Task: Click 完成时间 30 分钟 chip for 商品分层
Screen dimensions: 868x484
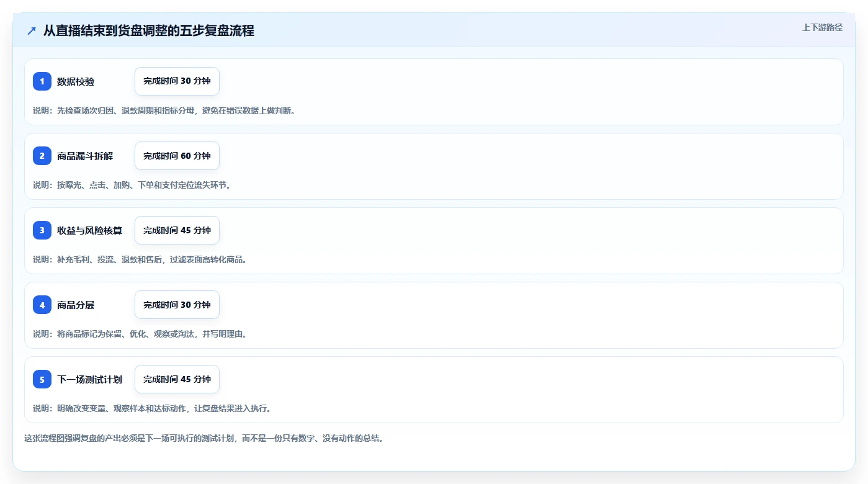Action: click(x=177, y=305)
